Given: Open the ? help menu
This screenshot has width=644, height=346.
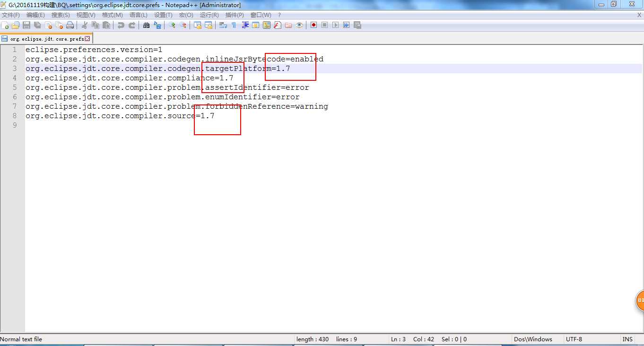Looking at the screenshot, I should 279,15.
